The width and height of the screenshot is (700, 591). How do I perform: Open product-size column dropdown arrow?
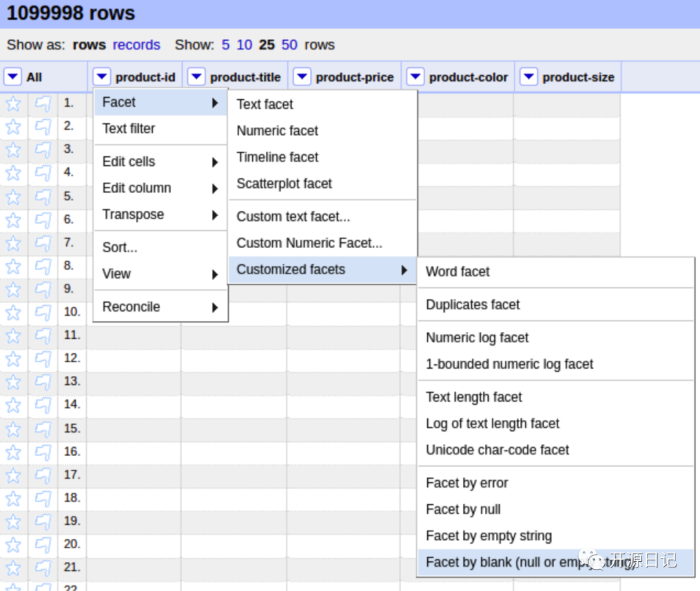[529, 76]
